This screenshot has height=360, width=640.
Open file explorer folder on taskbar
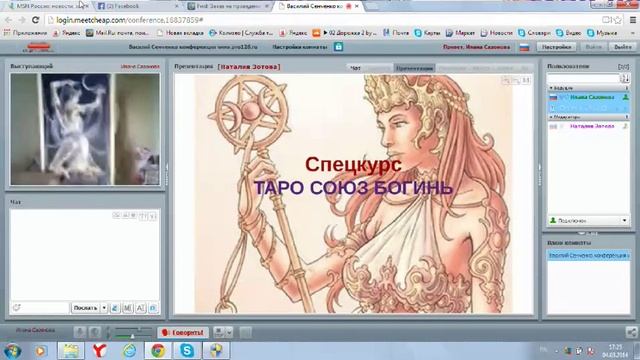pyautogui.click(x=71, y=350)
